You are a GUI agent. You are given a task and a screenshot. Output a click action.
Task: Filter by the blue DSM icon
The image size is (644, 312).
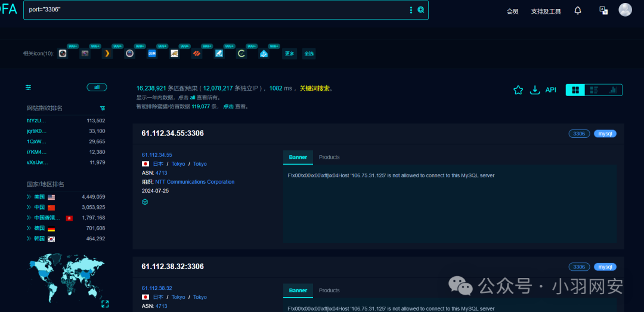click(152, 54)
